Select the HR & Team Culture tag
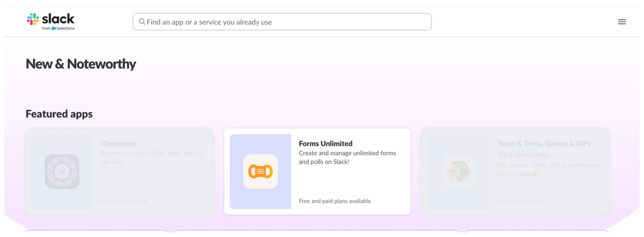 pyautogui.click(x=523, y=155)
